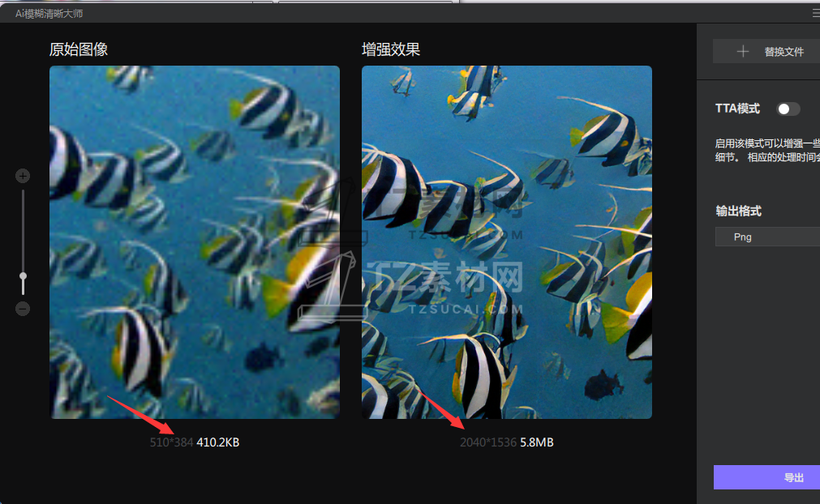Click the 原始图像 preview picture
This screenshot has width=820, height=504.
[x=195, y=242]
